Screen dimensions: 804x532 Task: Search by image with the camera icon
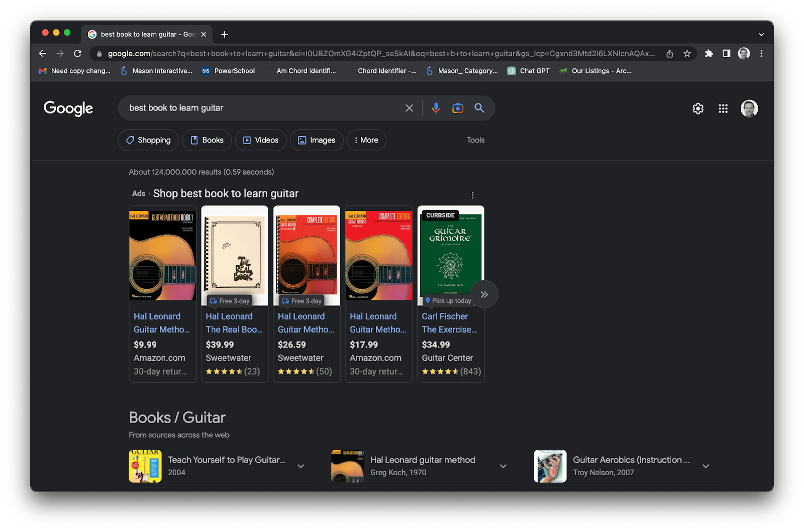click(458, 108)
